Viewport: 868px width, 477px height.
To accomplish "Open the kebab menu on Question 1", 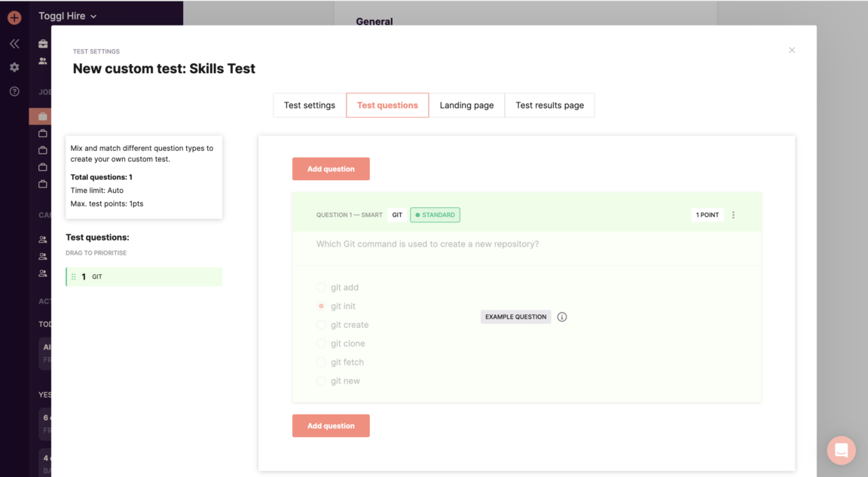I will point(733,215).
